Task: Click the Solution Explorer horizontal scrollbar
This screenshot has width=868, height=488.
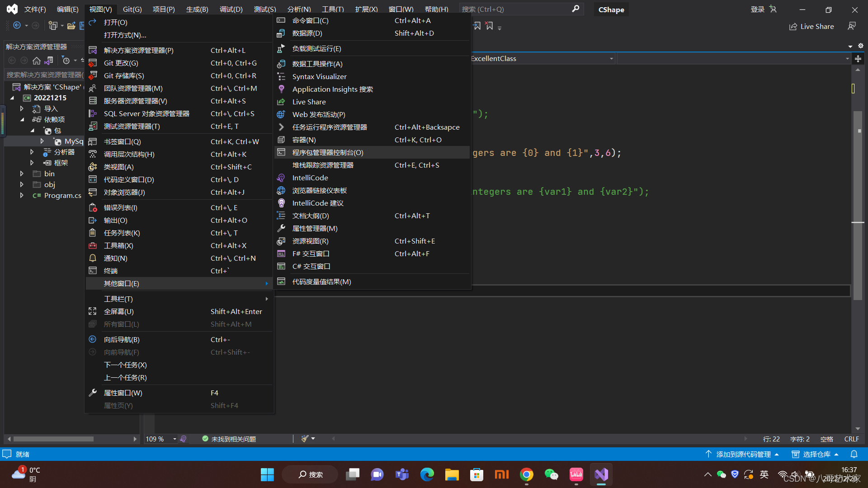Action: (x=53, y=439)
